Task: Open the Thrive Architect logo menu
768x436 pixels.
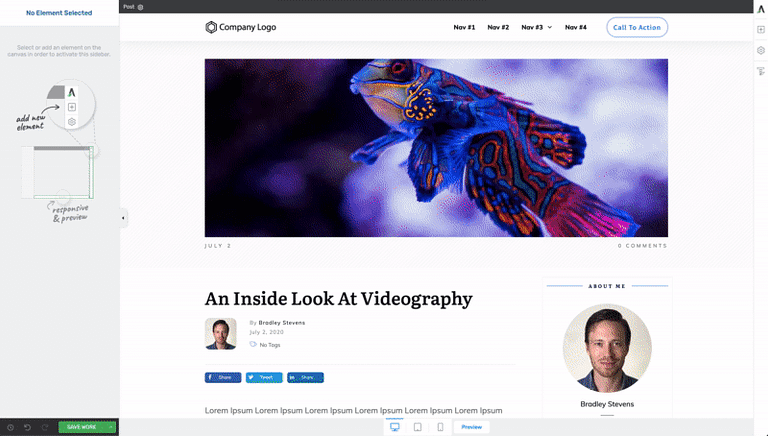Action: coord(761,9)
